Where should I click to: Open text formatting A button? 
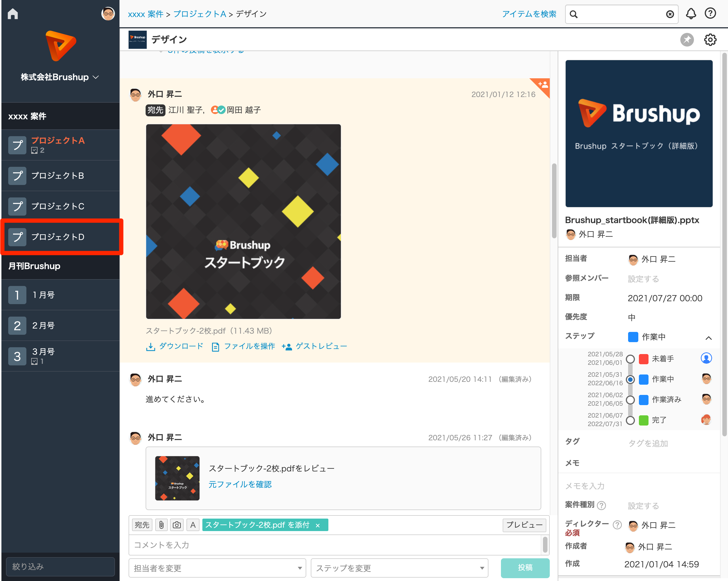pyautogui.click(x=193, y=525)
